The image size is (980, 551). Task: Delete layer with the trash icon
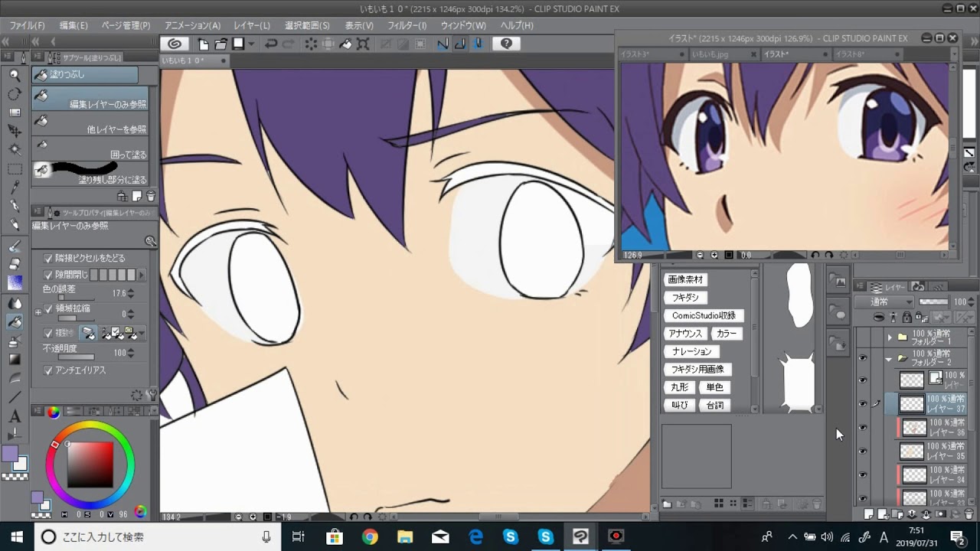pos(969,514)
